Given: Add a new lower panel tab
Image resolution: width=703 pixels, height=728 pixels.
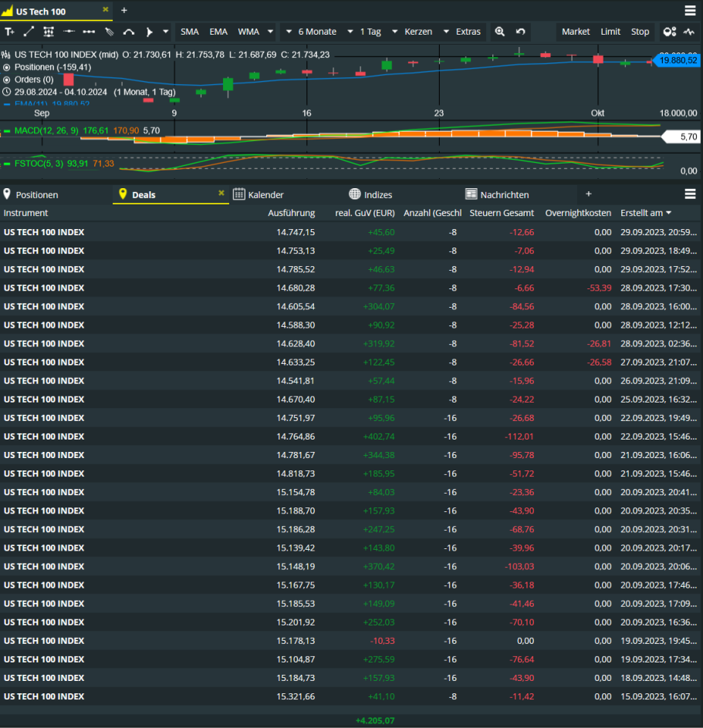Looking at the screenshot, I should [x=589, y=194].
